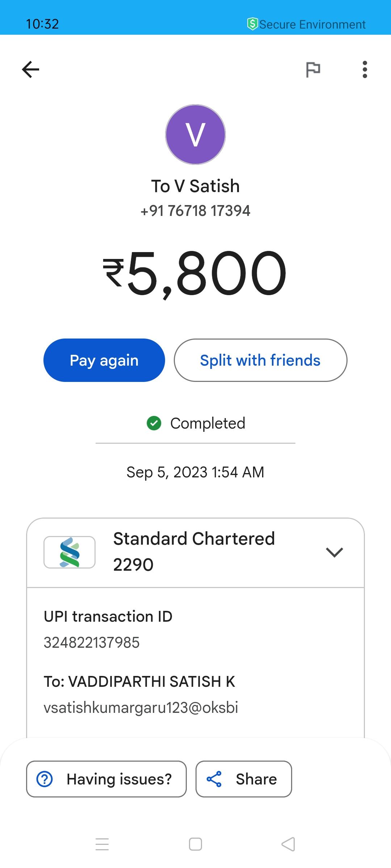Tap the UPI transaction ID number

pyautogui.click(x=92, y=643)
